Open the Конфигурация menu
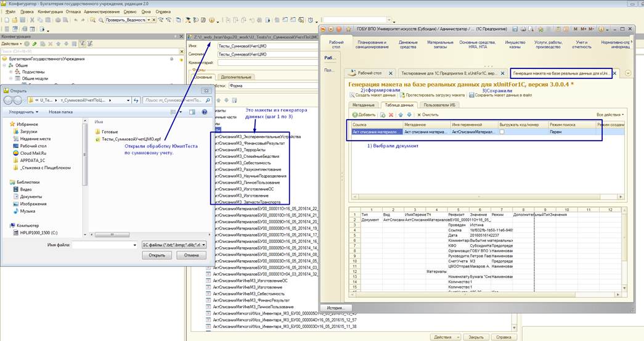This screenshot has height=341, width=644. pyautogui.click(x=49, y=12)
